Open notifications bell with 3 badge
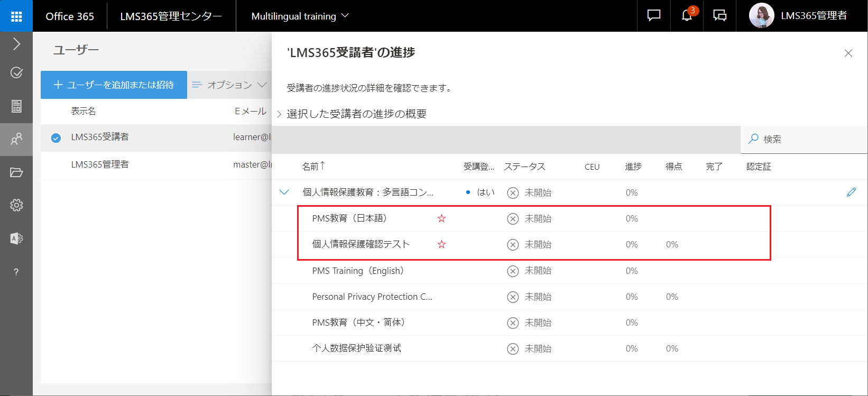 pos(687,16)
